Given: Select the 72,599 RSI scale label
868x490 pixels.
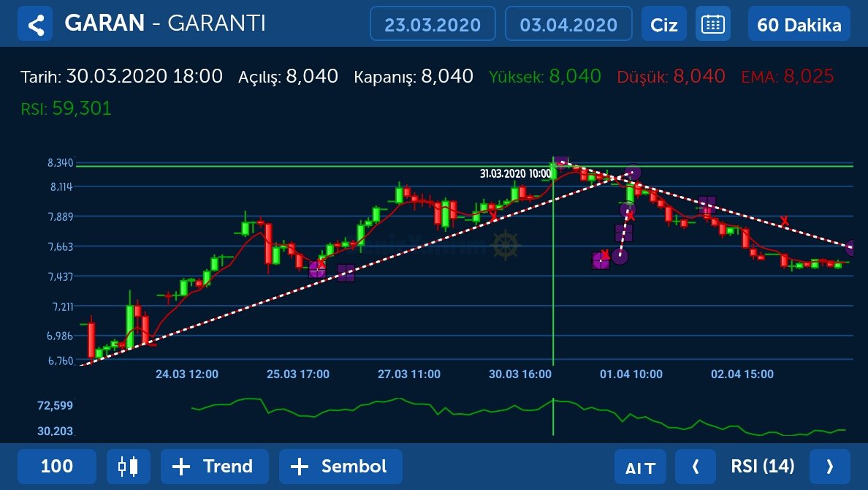Looking at the screenshot, I should [x=55, y=405].
